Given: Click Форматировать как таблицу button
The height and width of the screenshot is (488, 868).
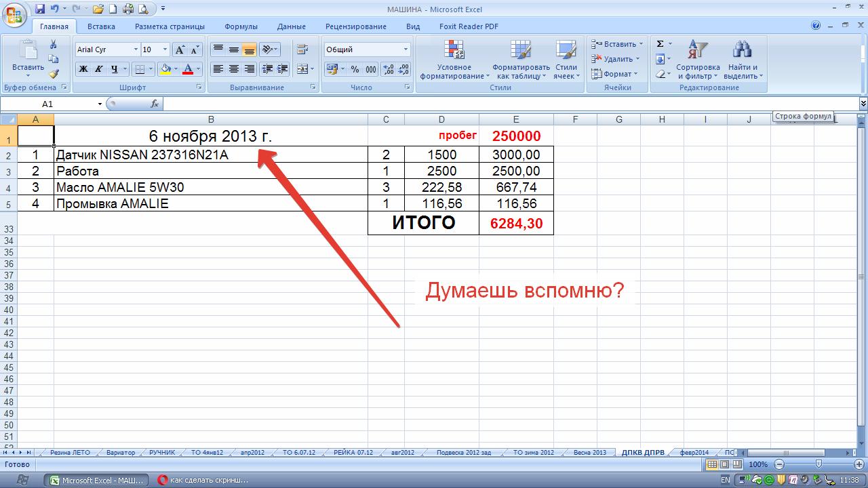Looking at the screenshot, I should click(x=521, y=60).
